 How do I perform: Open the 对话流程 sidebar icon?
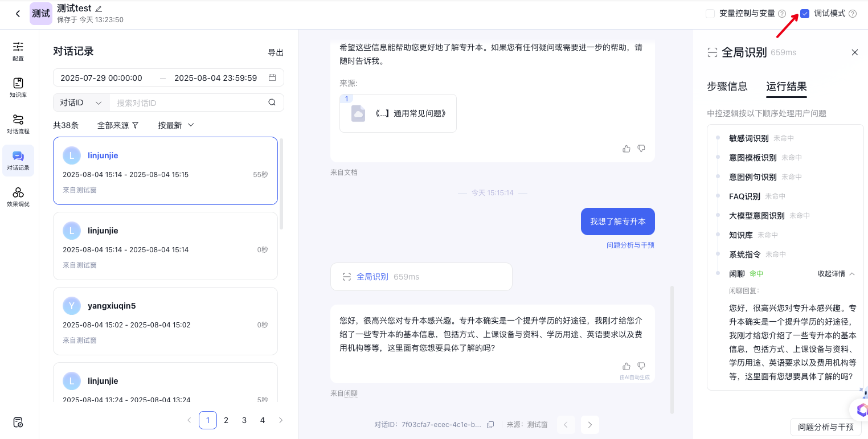[x=18, y=124]
